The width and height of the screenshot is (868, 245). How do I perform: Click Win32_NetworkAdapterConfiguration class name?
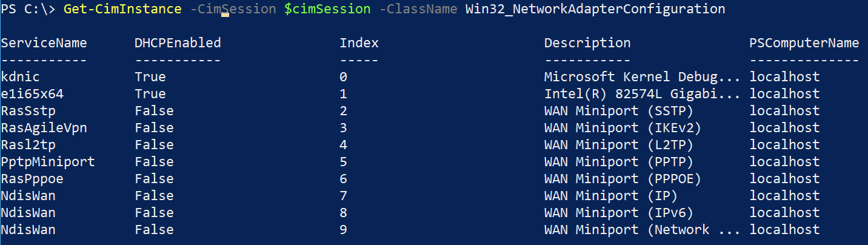(x=595, y=9)
